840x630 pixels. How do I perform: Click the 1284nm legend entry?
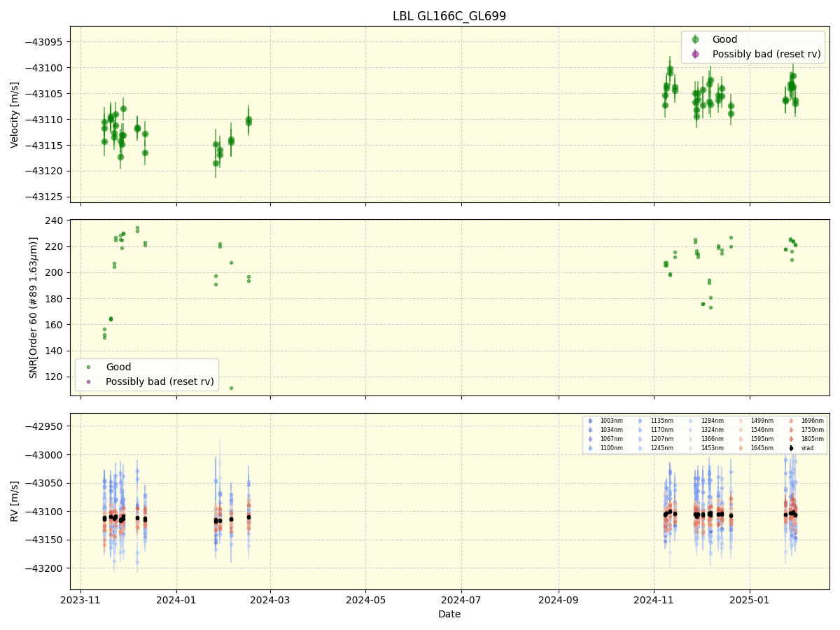click(712, 421)
